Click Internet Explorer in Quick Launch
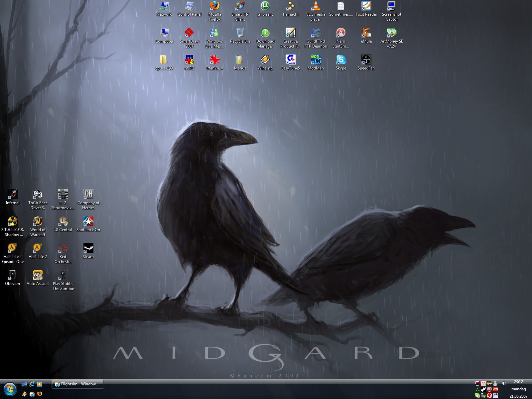 [32, 384]
